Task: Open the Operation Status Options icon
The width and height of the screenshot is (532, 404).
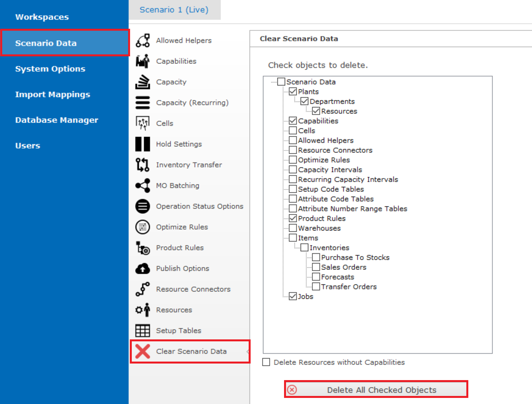Action: [x=143, y=206]
